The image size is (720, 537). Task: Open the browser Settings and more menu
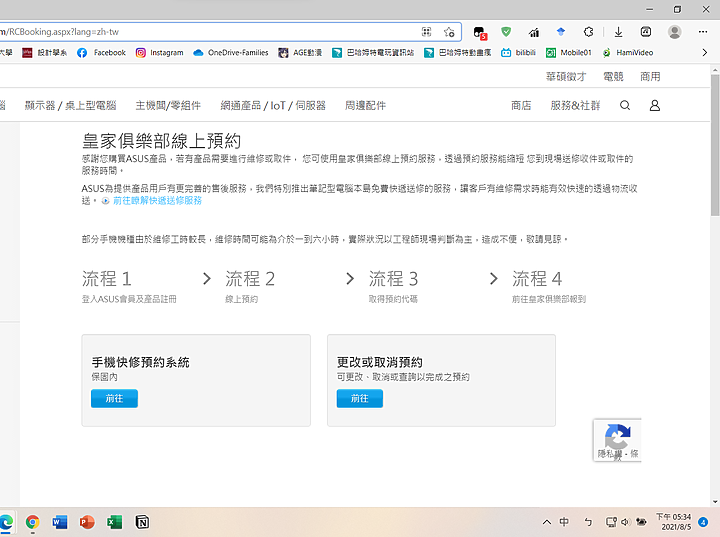(x=703, y=32)
